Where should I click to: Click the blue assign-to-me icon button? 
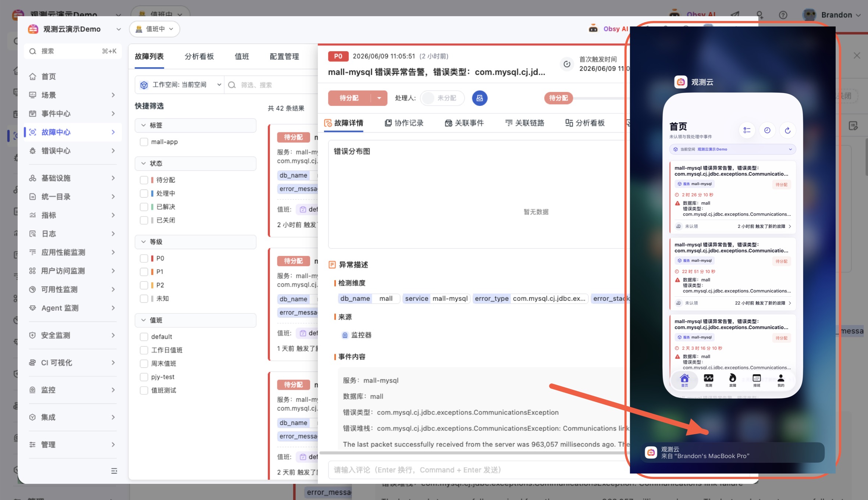pos(480,98)
